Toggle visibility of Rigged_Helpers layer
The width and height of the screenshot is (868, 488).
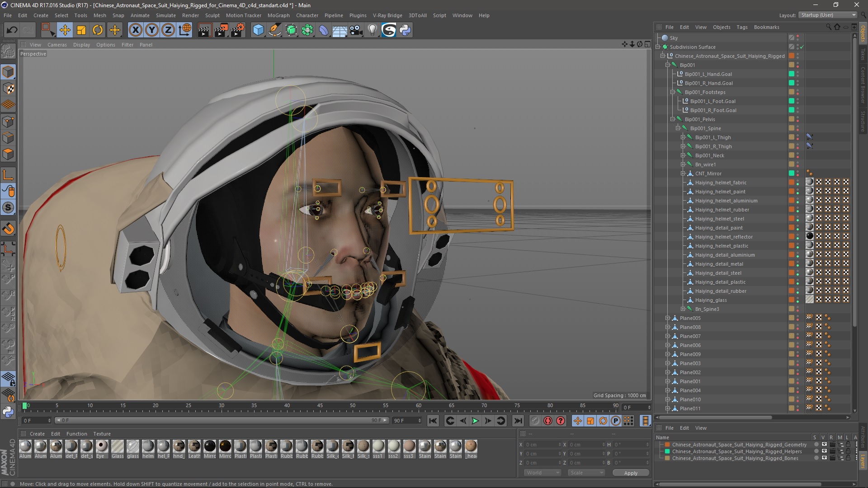pyautogui.click(x=824, y=451)
